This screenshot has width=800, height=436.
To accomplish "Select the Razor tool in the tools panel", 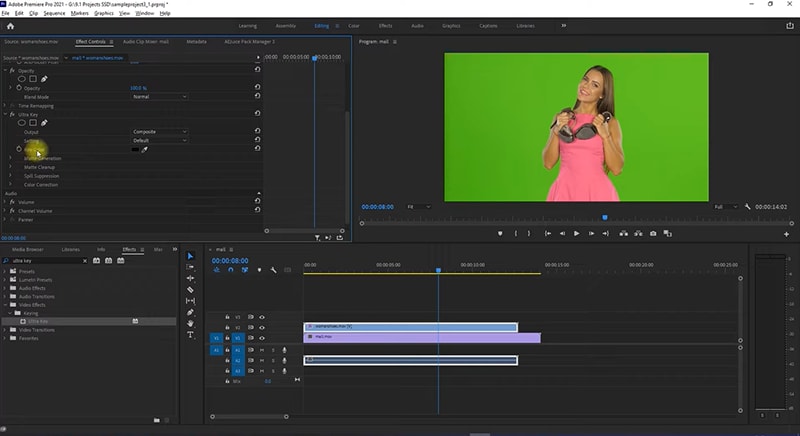I will pyautogui.click(x=190, y=290).
